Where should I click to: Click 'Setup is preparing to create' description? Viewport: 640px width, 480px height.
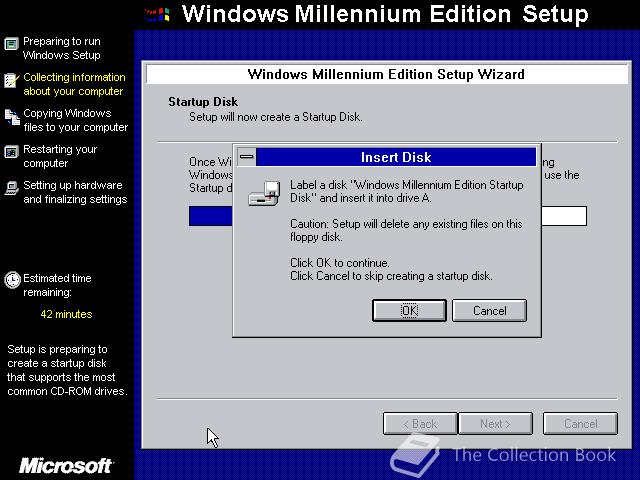point(67,370)
